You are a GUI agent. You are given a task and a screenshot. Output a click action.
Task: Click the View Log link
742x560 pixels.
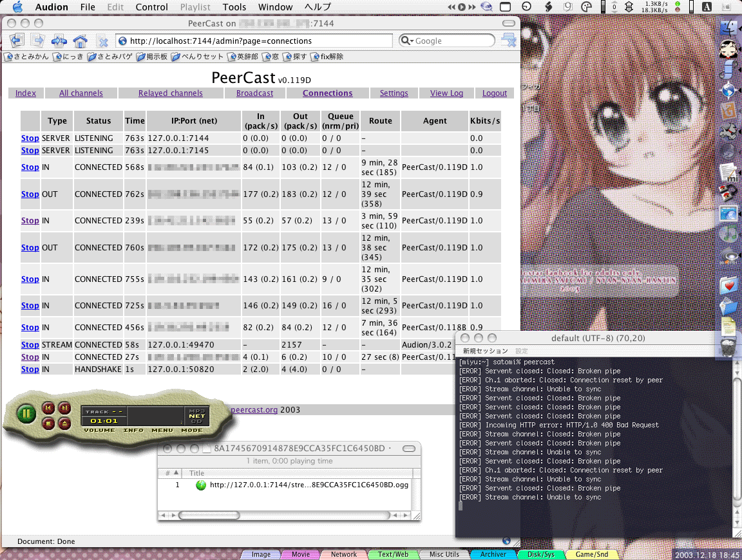click(x=447, y=93)
